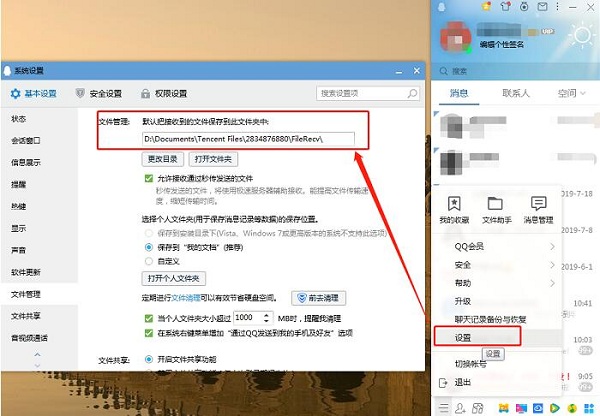Click the Change Directory button

(x=163, y=159)
